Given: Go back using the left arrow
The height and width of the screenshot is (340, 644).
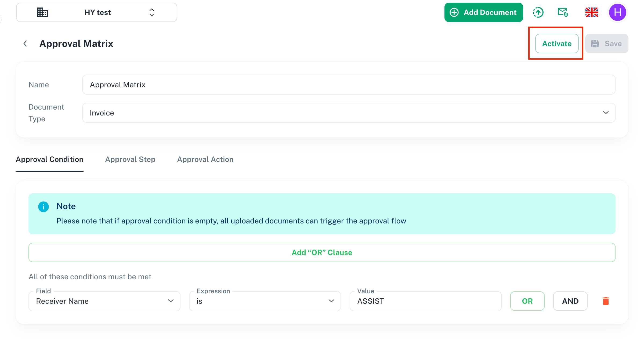Looking at the screenshot, I should (x=25, y=44).
